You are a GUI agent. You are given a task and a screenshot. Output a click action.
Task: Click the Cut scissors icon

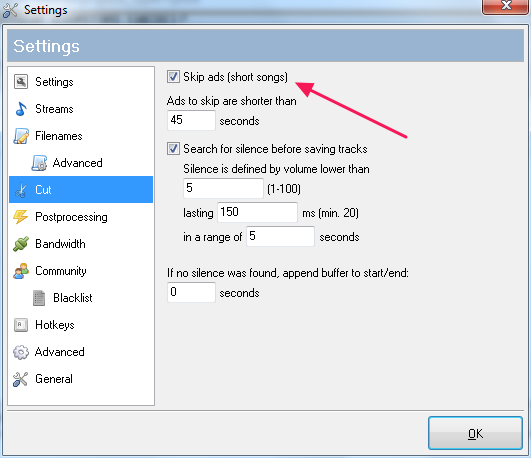(21, 190)
